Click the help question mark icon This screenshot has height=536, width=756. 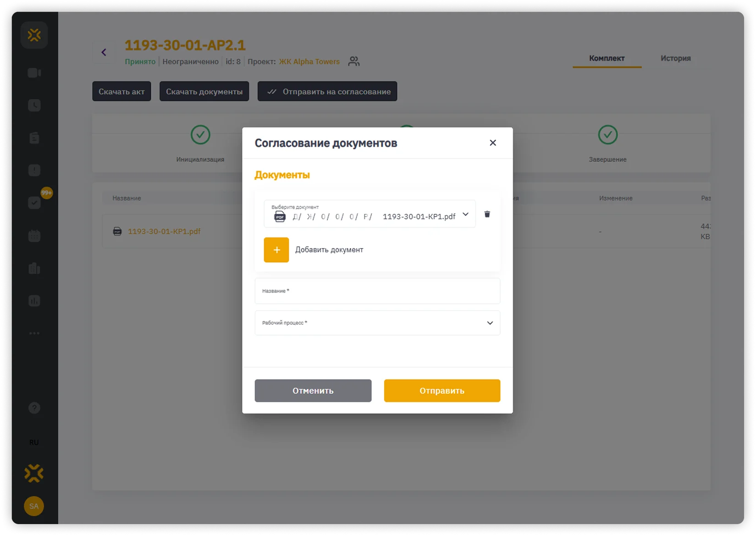pos(34,408)
